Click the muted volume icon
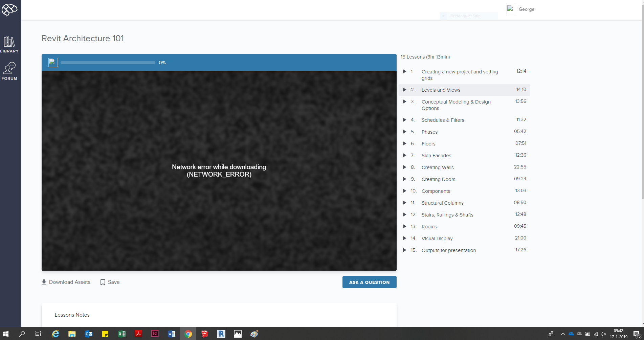The width and height of the screenshot is (644, 340). click(x=603, y=334)
